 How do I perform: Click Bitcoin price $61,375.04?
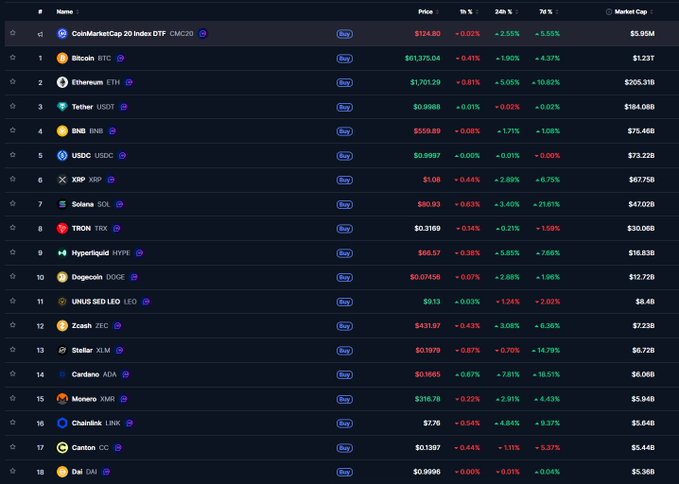click(x=422, y=58)
